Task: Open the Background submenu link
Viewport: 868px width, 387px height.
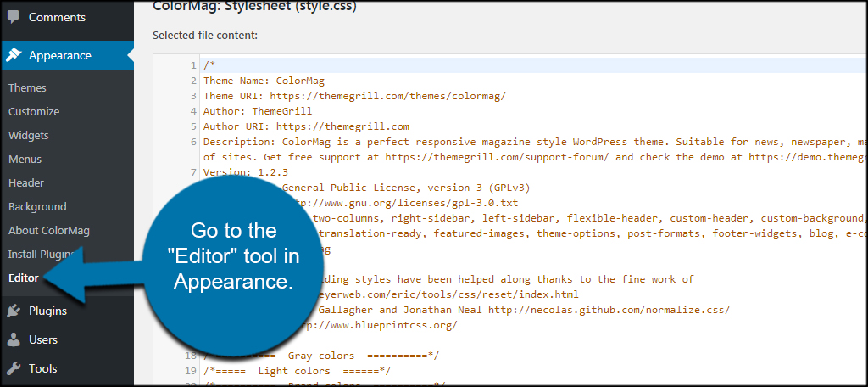Action: [37, 207]
